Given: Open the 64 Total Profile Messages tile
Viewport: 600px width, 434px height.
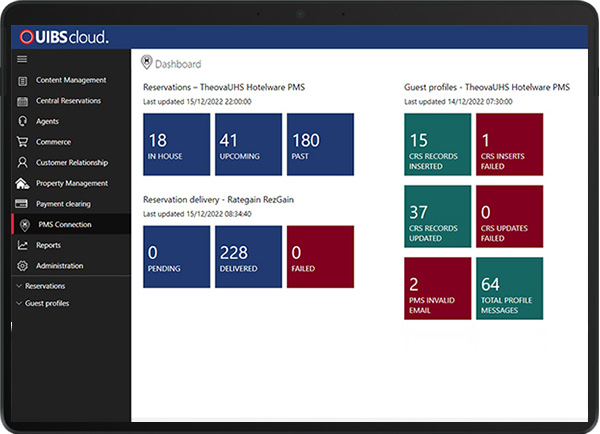Looking at the screenshot, I should pyautogui.click(x=509, y=288).
